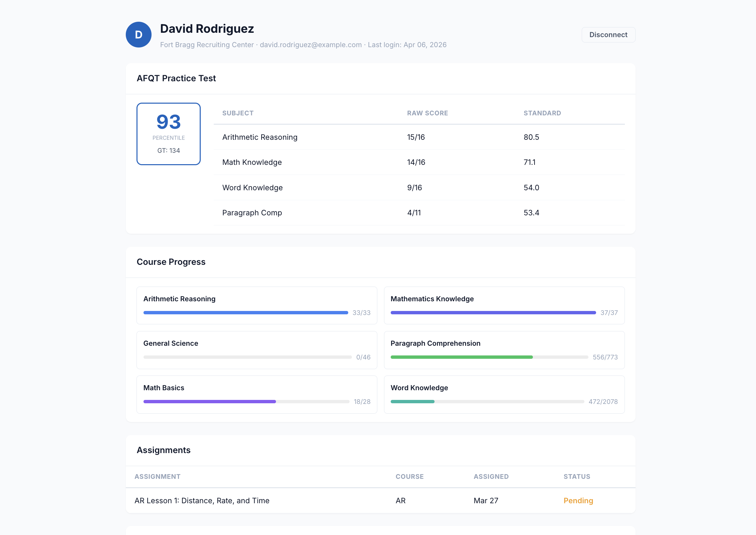Sort by the STANDARD column header
This screenshot has width=756, height=535.
(542, 113)
